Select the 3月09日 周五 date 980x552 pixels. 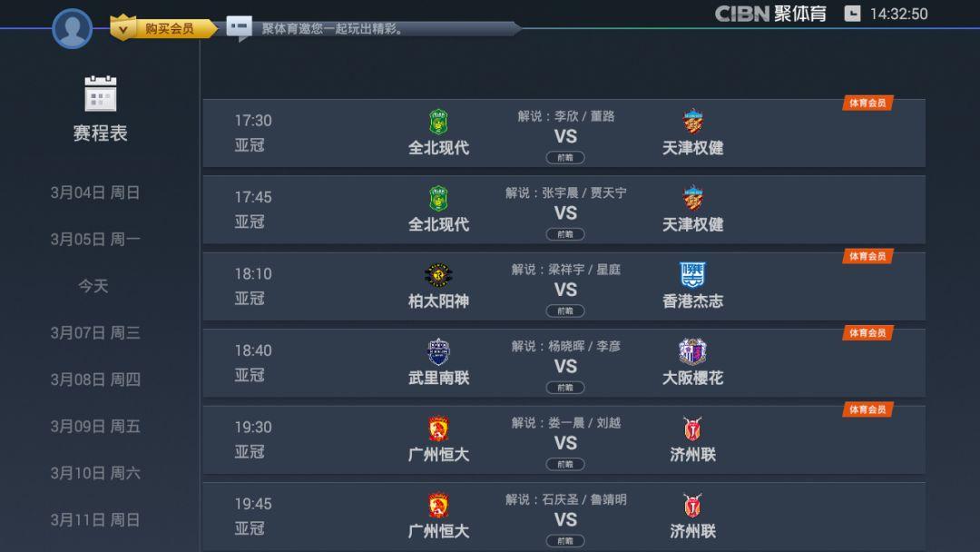tap(95, 427)
